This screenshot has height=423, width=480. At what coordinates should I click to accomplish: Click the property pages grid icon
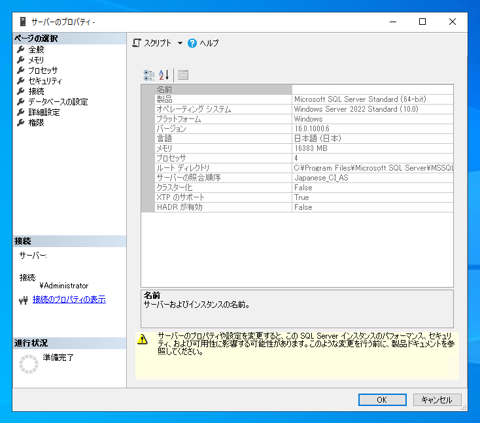pos(183,75)
